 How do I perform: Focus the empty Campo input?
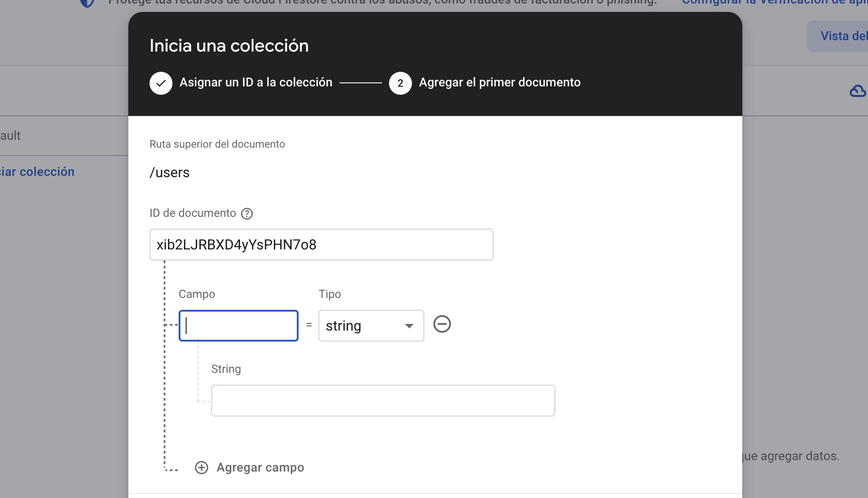click(x=238, y=326)
